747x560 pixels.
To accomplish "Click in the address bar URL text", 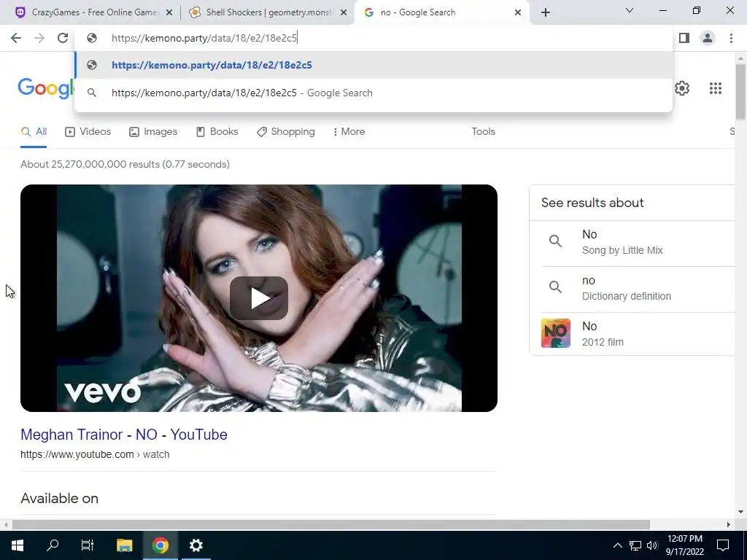I will [204, 38].
